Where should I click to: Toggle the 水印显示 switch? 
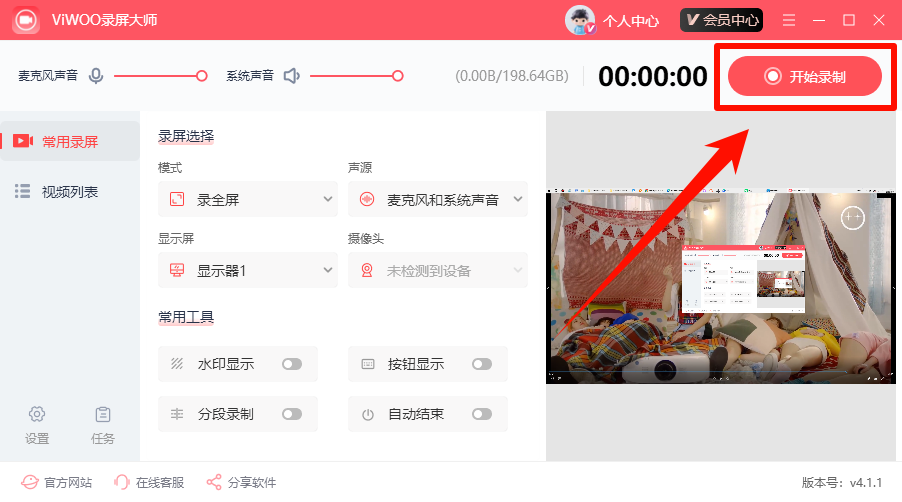click(292, 364)
